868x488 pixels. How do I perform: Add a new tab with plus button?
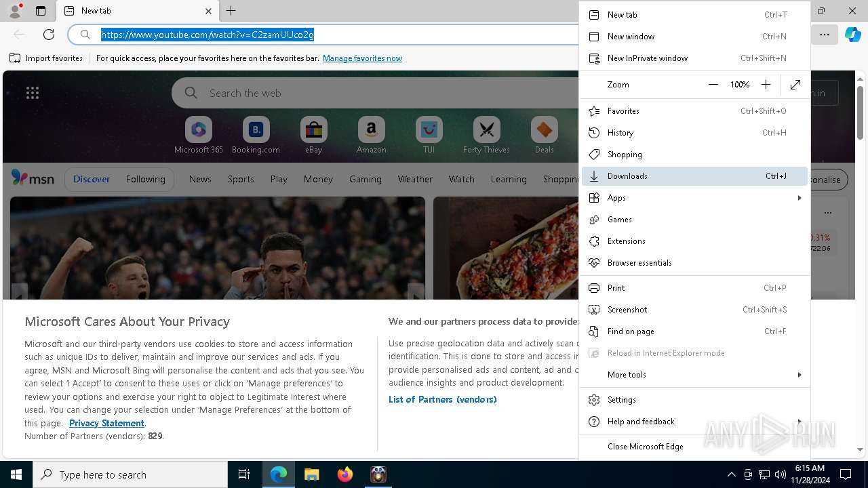[231, 11]
